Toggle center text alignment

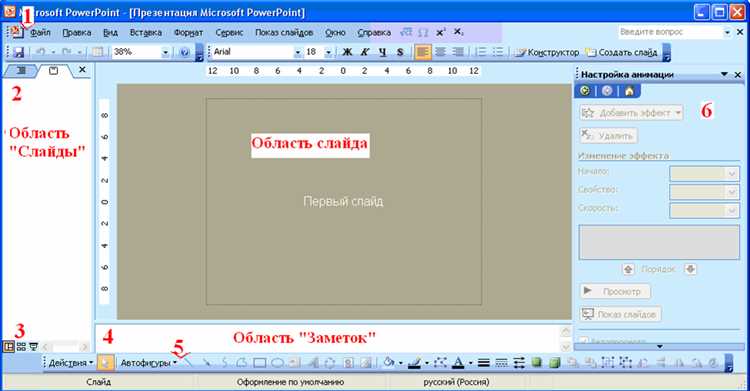click(x=441, y=52)
